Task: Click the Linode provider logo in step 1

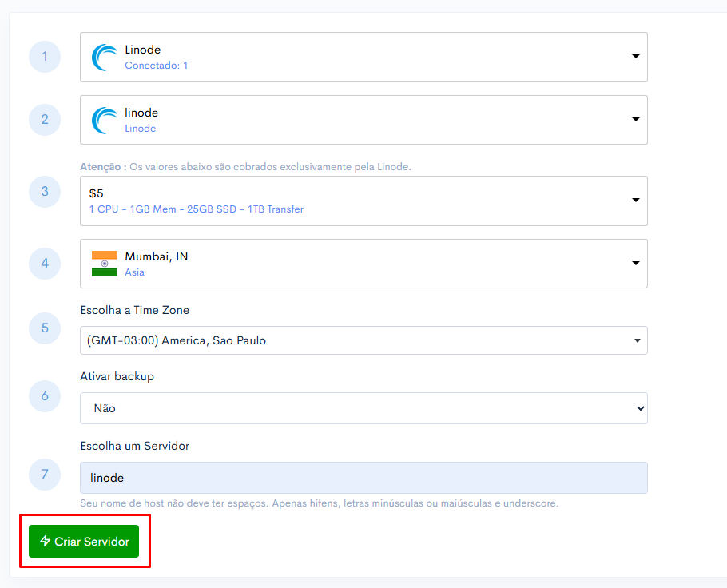Action: click(x=105, y=57)
